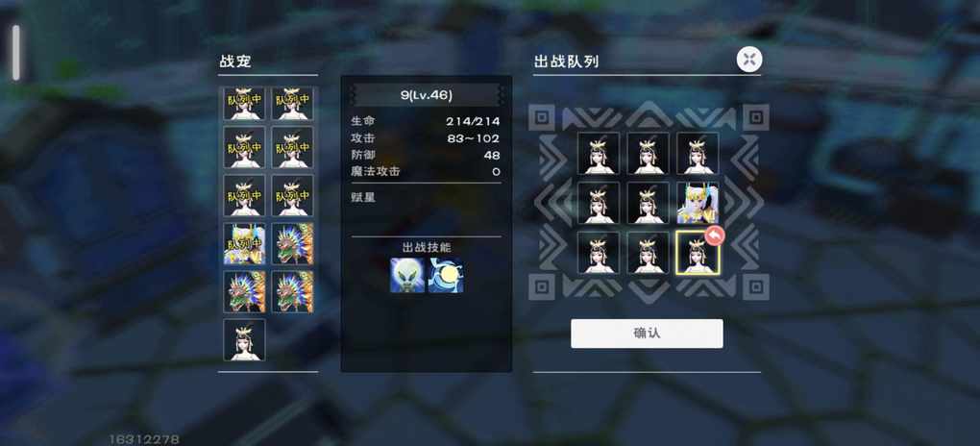Select the bottom-left formation grid slot

click(599, 253)
